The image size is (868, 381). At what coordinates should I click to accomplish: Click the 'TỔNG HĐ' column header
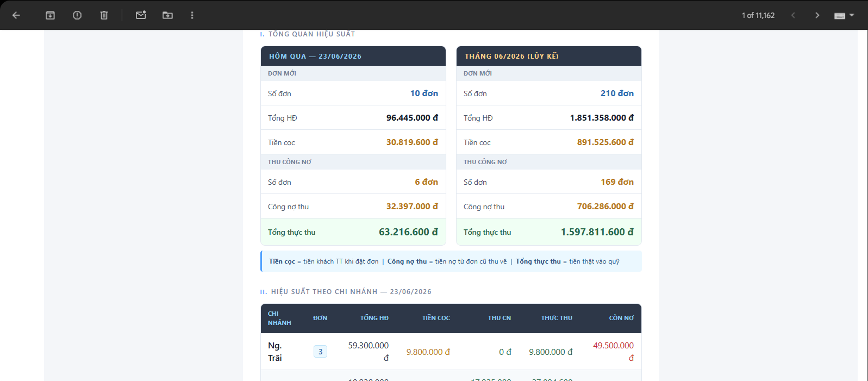374,318
